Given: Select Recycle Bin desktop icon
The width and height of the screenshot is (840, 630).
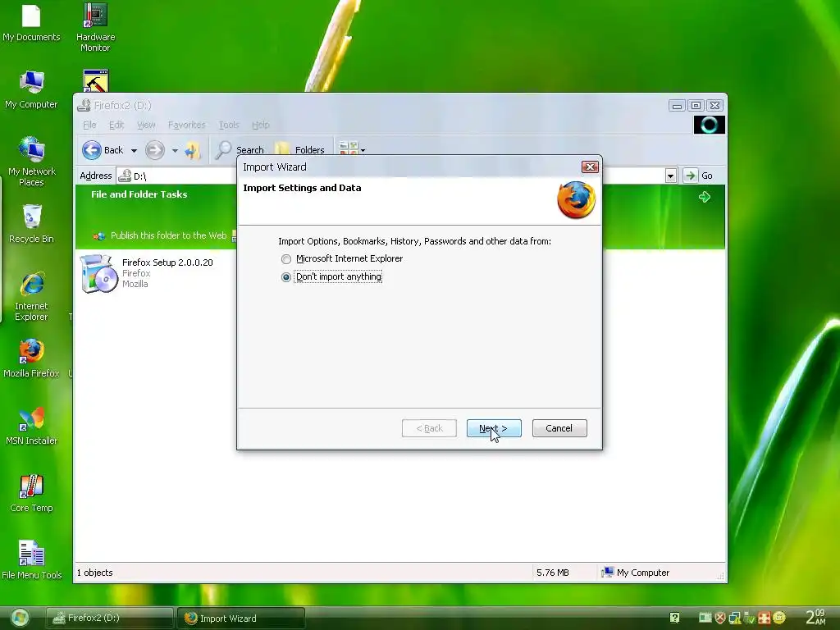Looking at the screenshot, I should click(x=32, y=225).
